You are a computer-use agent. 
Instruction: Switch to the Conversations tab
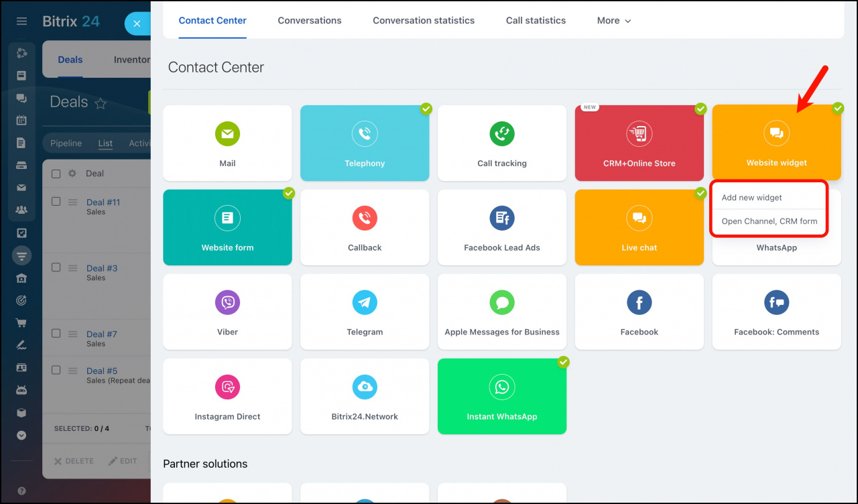(x=310, y=21)
